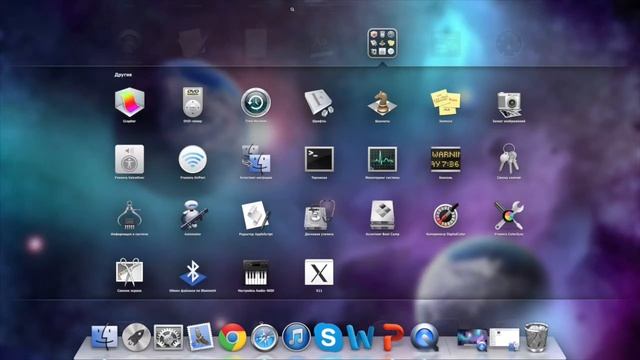The width and height of the screenshot is (640, 360).
Task: Open the X11 app
Action: point(319,272)
